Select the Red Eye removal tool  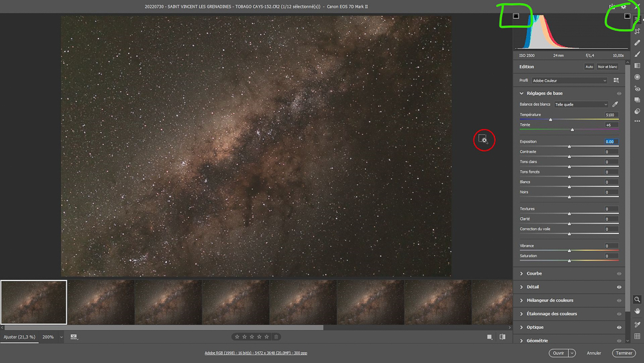[x=637, y=89]
